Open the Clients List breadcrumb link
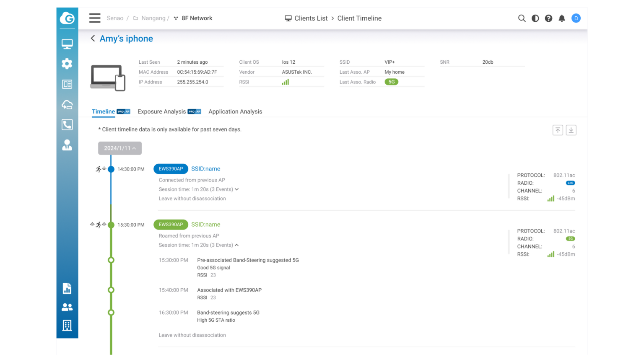This screenshot has height=362, width=644. pos(311,18)
